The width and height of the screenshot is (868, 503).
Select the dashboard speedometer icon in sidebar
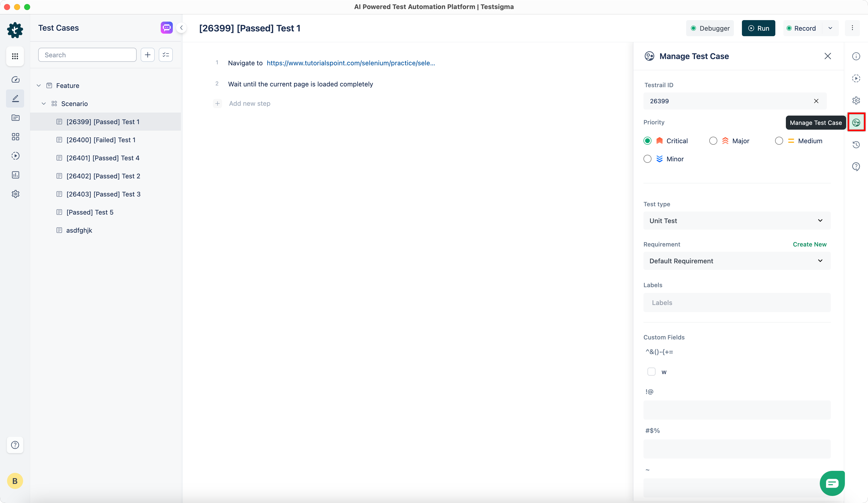pos(15,80)
